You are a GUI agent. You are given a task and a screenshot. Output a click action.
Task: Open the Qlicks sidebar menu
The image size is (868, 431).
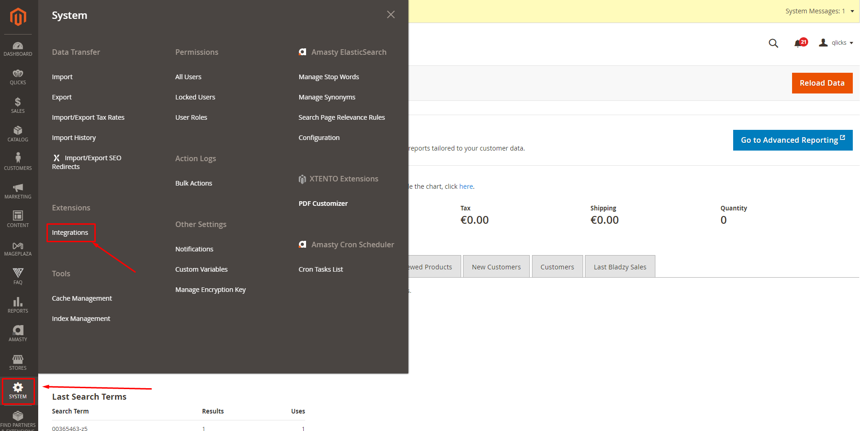[x=18, y=77]
